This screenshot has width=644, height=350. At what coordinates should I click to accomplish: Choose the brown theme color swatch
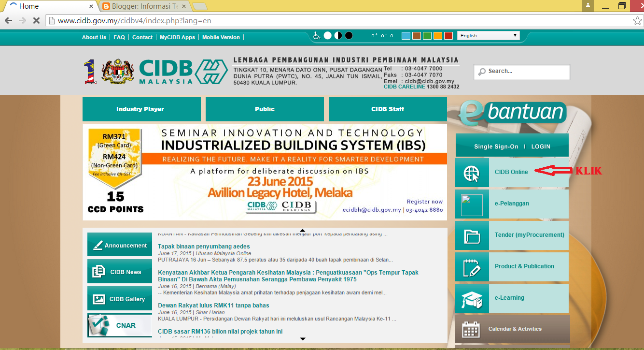[417, 35]
